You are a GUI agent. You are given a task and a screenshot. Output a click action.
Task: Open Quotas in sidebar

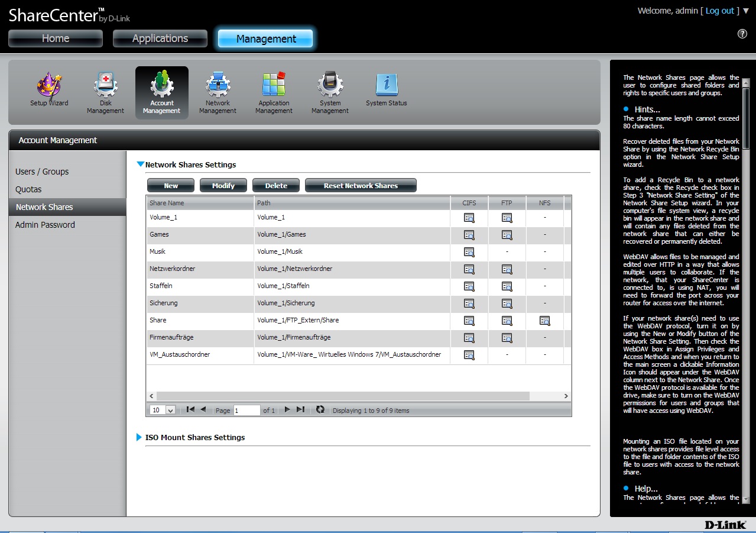coord(28,189)
